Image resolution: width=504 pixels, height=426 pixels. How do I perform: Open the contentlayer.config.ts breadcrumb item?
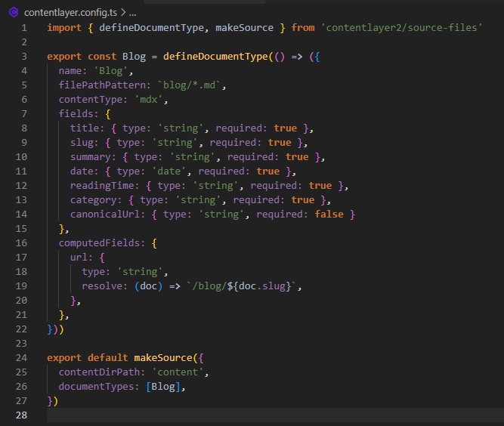click(x=72, y=13)
